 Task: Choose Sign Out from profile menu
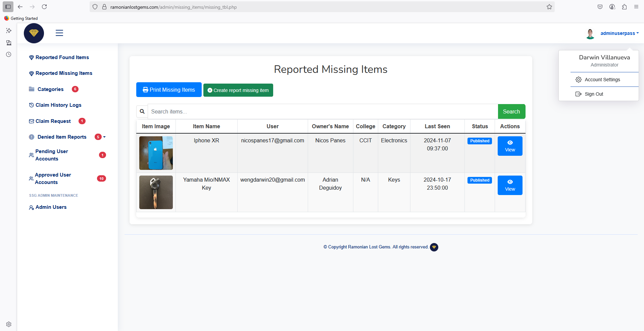coord(594,94)
